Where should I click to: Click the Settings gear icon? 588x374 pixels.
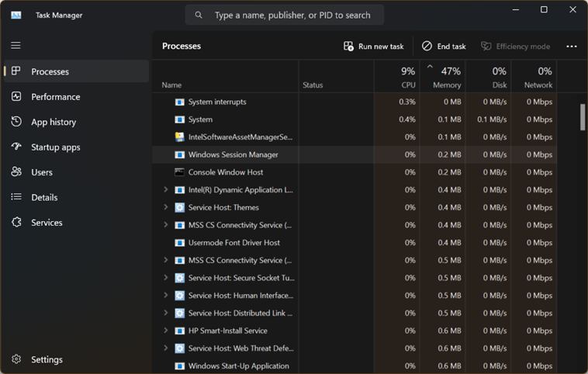click(x=16, y=359)
